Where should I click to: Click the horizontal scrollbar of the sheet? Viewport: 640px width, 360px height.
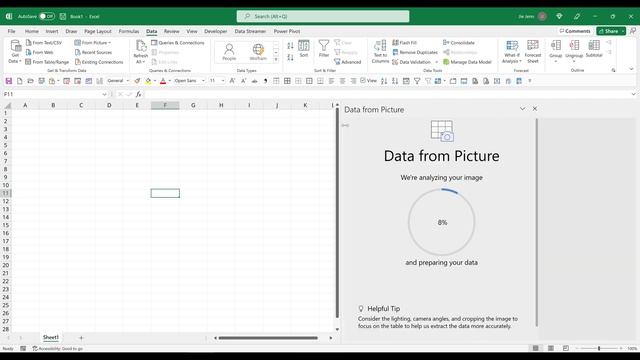[268, 338]
